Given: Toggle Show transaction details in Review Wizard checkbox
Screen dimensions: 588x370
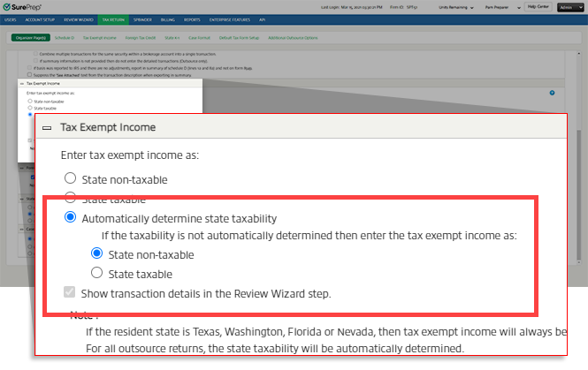Looking at the screenshot, I should coord(69,292).
